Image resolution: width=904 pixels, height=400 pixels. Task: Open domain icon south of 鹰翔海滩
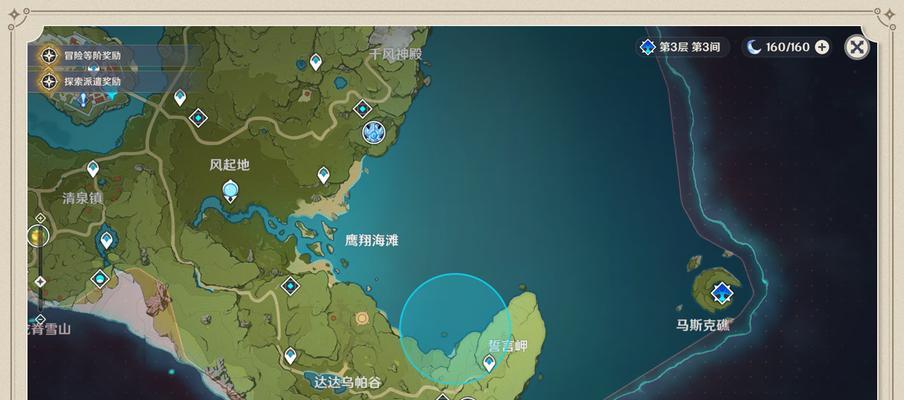290,285
